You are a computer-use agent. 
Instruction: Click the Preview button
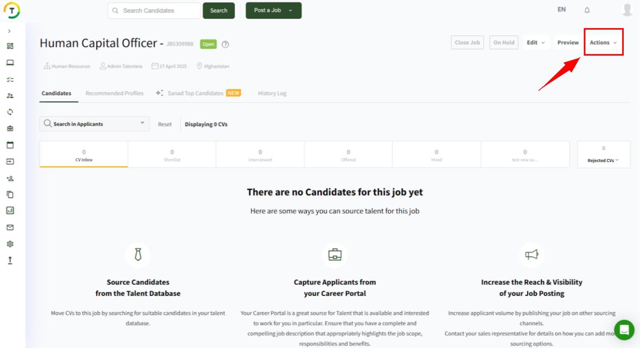click(x=568, y=42)
